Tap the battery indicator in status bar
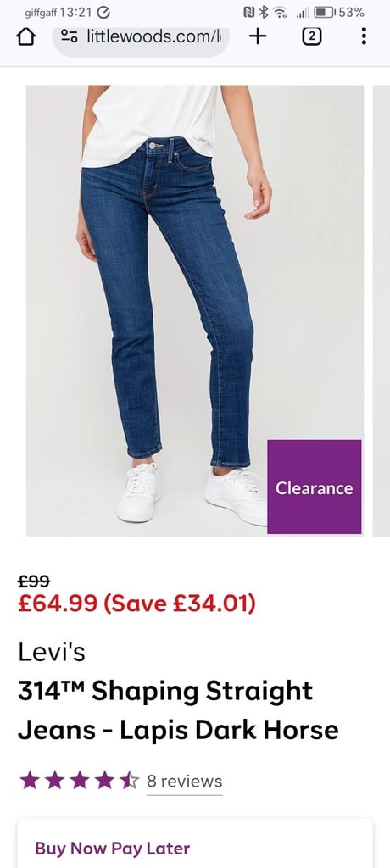This screenshot has width=390, height=868. coord(324,12)
